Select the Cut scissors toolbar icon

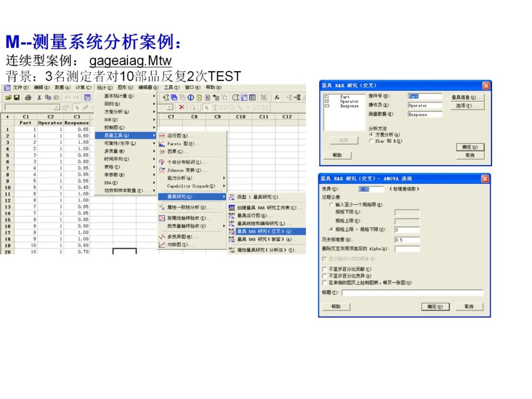point(38,97)
